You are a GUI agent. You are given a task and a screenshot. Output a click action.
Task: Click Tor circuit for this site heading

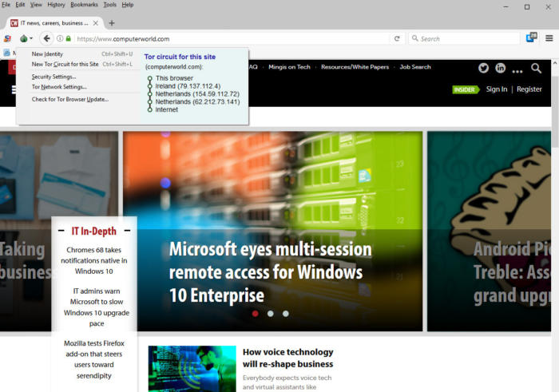(x=180, y=57)
